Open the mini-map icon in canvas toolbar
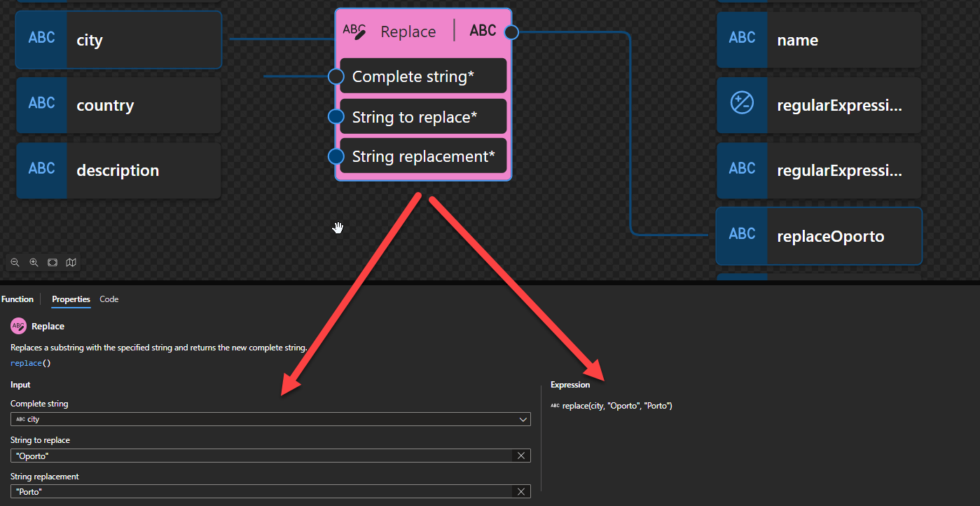The image size is (980, 506). point(71,262)
